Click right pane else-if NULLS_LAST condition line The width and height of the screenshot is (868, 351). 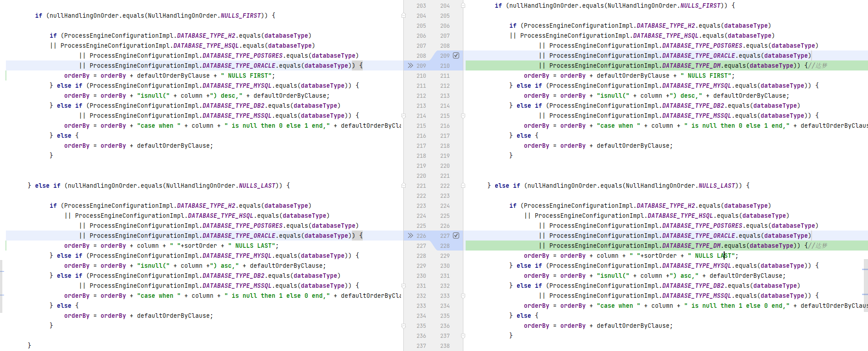click(x=619, y=186)
